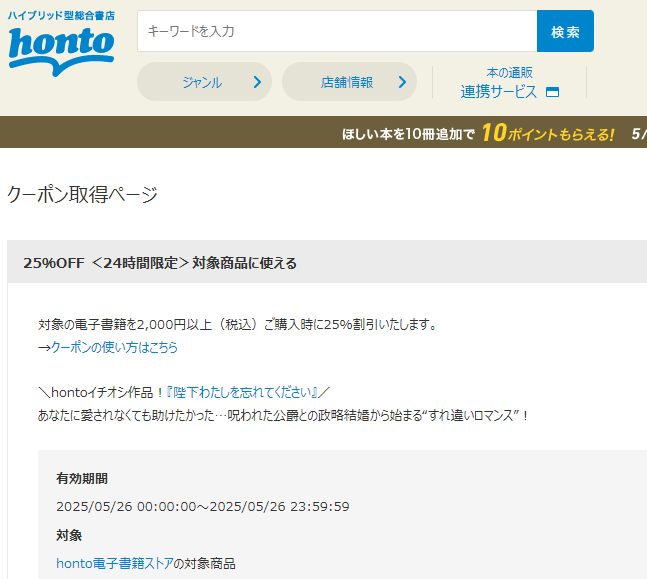Image resolution: width=647 pixels, height=579 pixels.
Task: Open クーポンの使い方はこちら link
Action: pyautogui.click(x=114, y=347)
